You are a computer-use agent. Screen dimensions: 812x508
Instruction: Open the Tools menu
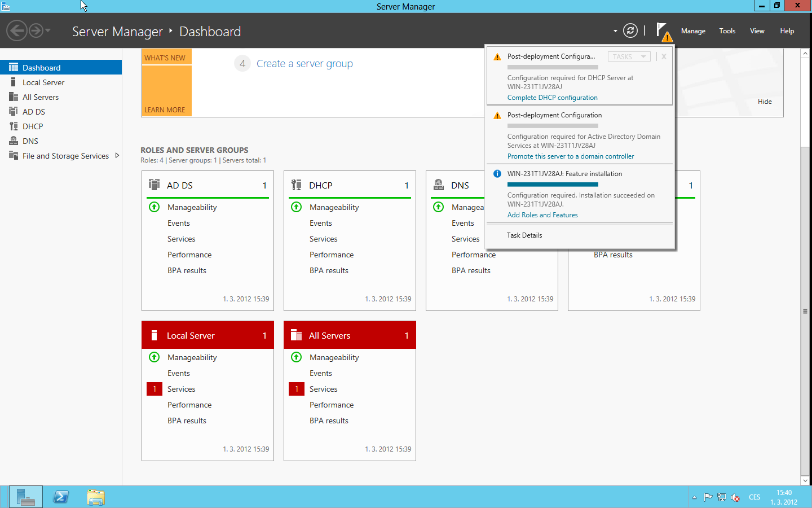coord(727,31)
